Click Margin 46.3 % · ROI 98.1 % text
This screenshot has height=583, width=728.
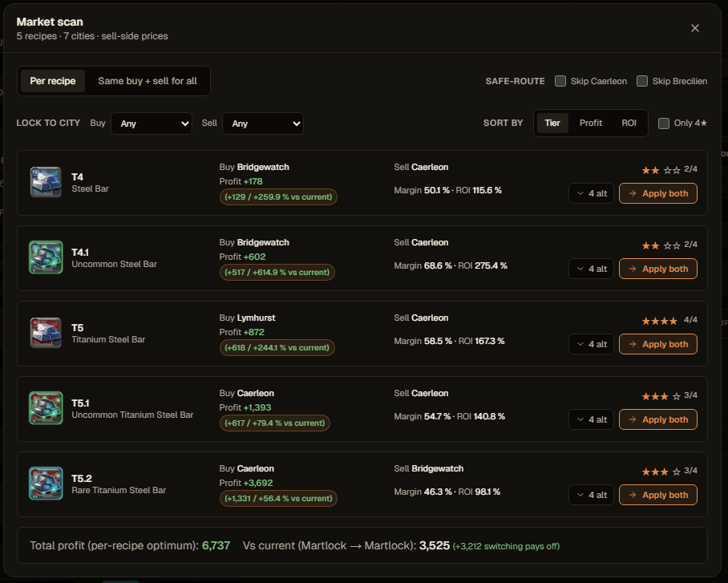(447, 492)
